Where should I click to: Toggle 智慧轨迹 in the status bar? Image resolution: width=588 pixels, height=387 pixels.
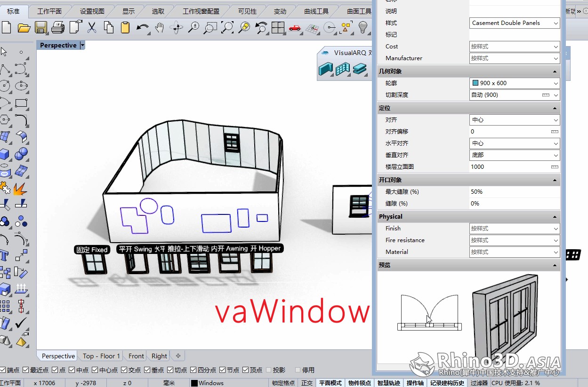(x=389, y=383)
